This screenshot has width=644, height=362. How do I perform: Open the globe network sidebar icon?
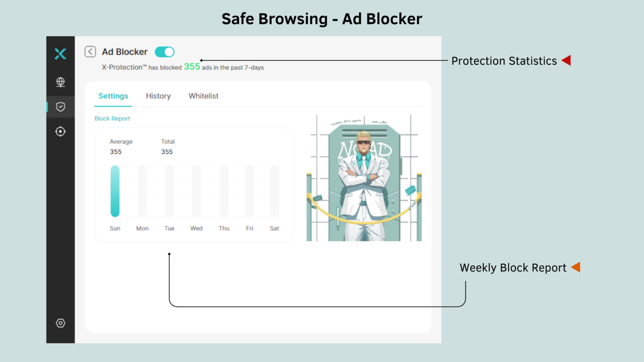60,82
